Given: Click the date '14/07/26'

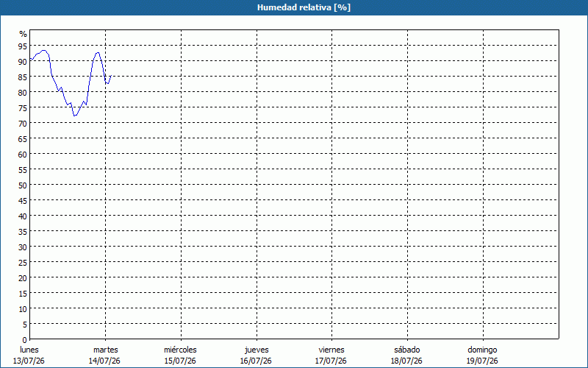Looking at the screenshot, I should click(104, 361).
